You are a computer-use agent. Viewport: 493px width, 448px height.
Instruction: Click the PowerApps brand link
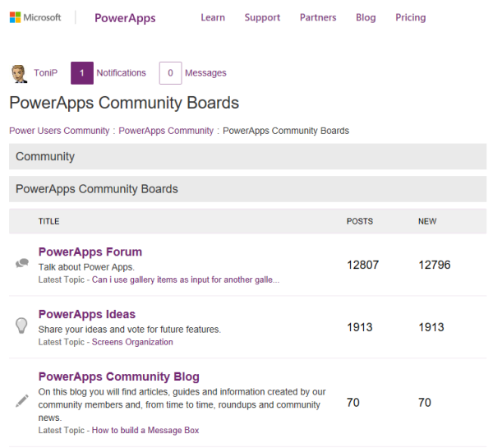click(x=125, y=17)
